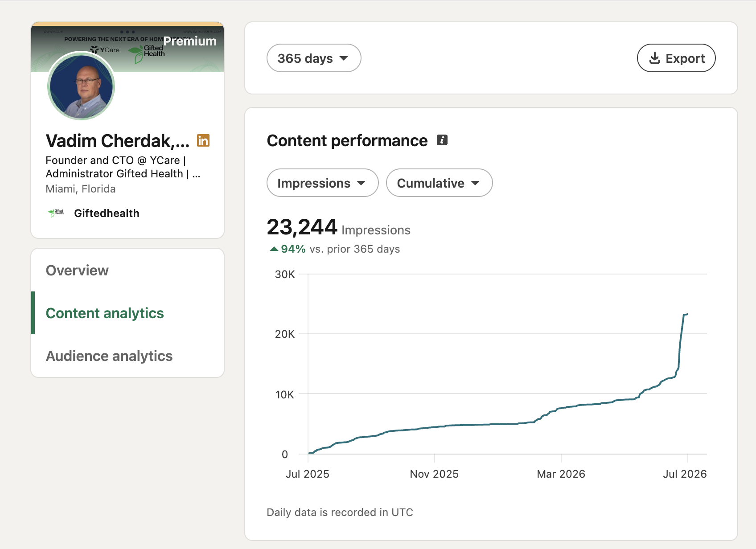The height and width of the screenshot is (549, 756).
Task: Click the Export button
Action: coord(676,58)
